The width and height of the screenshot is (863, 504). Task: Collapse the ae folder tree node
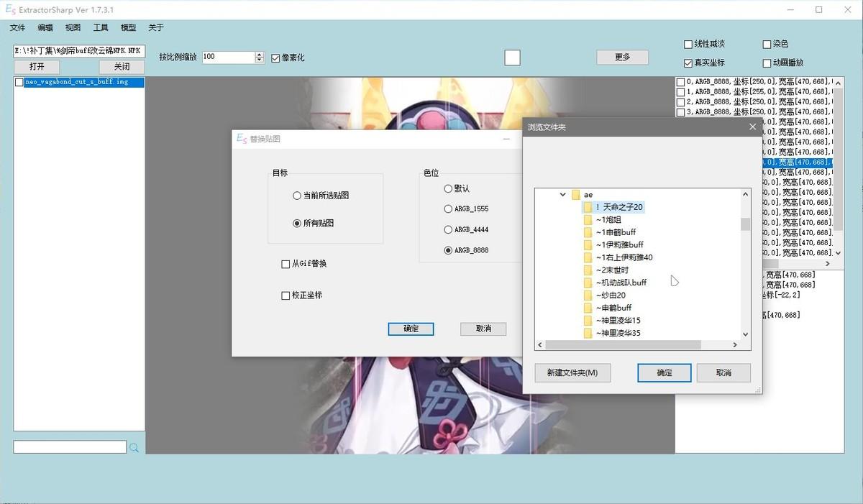[x=563, y=194]
